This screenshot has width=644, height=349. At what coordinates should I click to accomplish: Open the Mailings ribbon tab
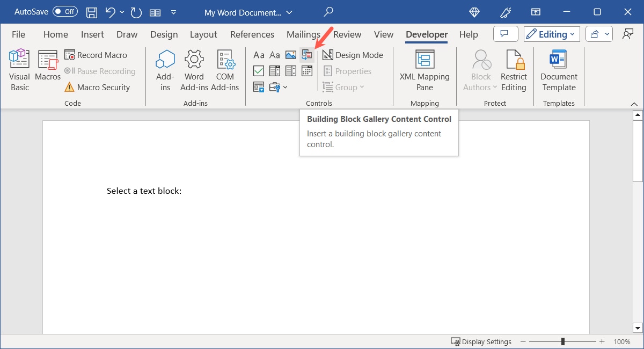(x=303, y=34)
